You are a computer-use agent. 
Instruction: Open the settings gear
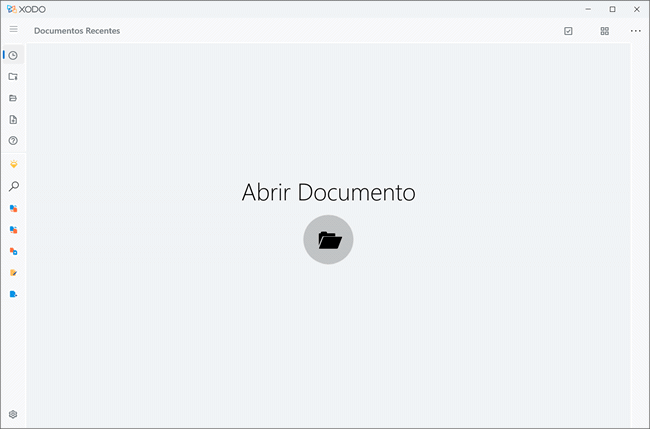13,414
